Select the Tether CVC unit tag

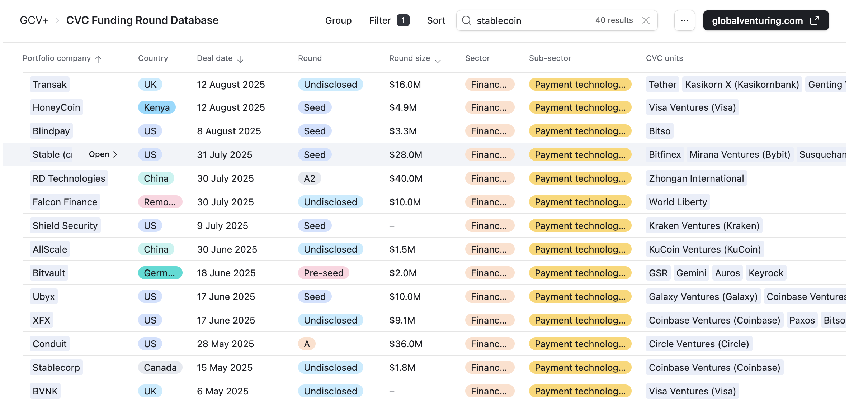click(662, 85)
